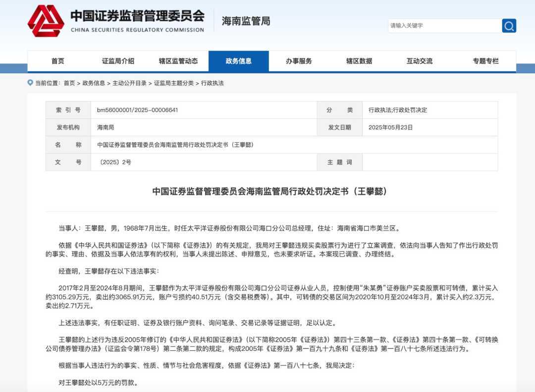This screenshot has width=535, height=392.
Task: Switch to 辖区监管动态 tab
Action: [178, 61]
